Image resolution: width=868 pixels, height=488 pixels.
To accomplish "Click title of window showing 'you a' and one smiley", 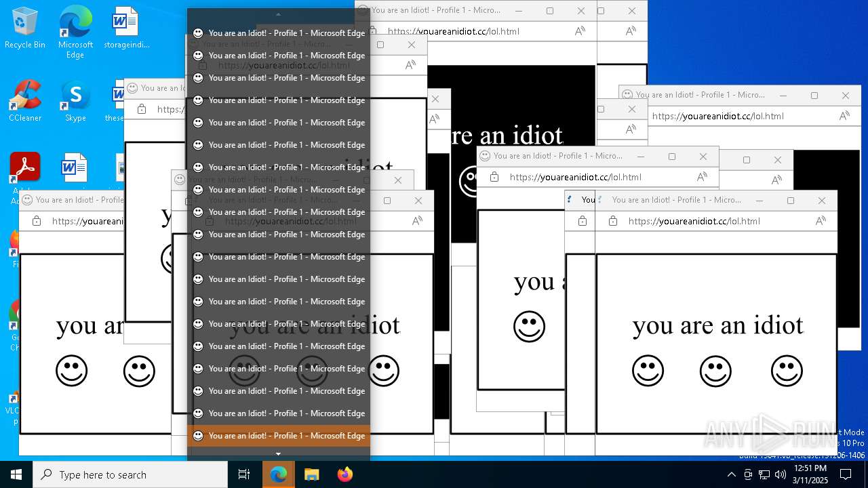I will click(x=557, y=156).
